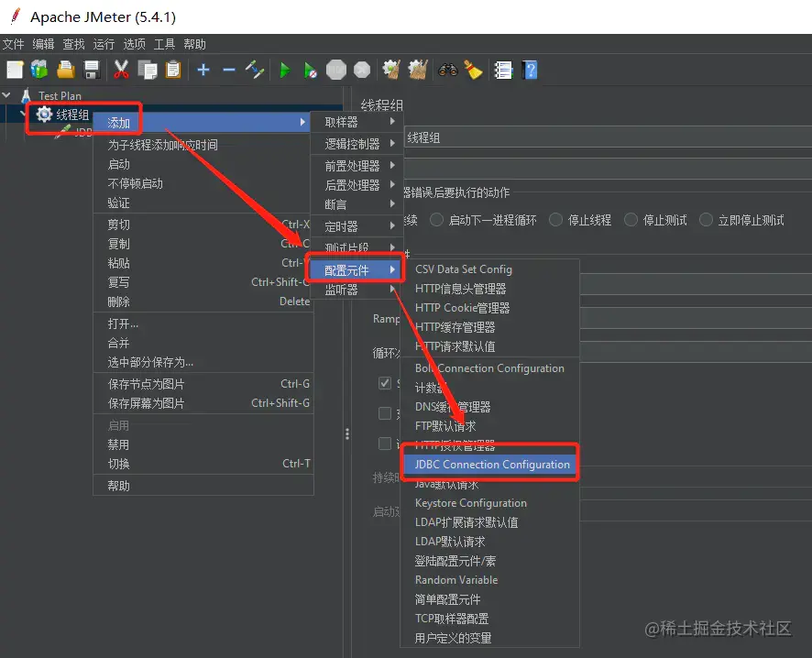Expand the 逻辑控制器 submenu arrow

(392, 143)
